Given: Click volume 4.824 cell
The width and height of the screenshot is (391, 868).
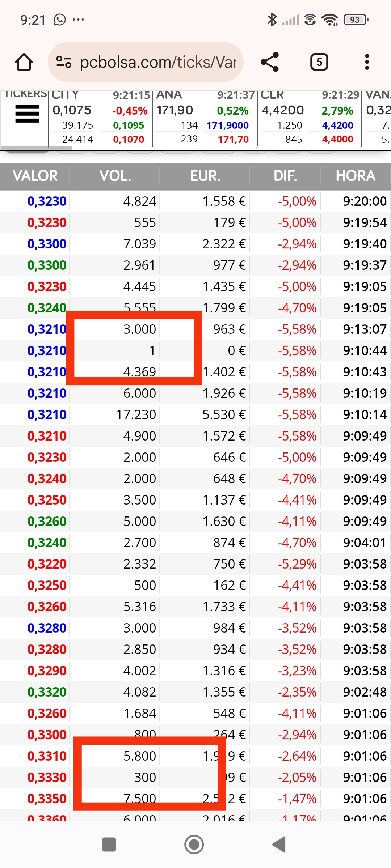Looking at the screenshot, I should coord(139,201).
